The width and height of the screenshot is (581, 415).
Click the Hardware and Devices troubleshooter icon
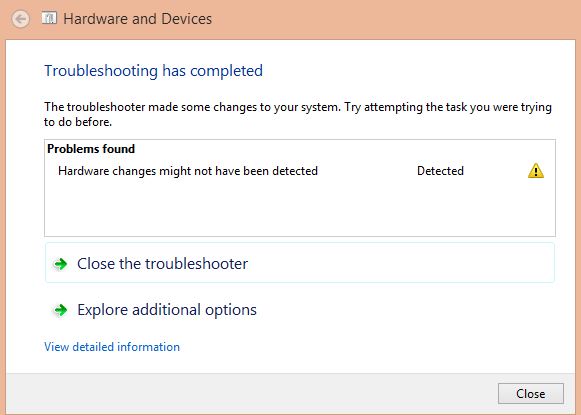pyautogui.click(x=49, y=17)
